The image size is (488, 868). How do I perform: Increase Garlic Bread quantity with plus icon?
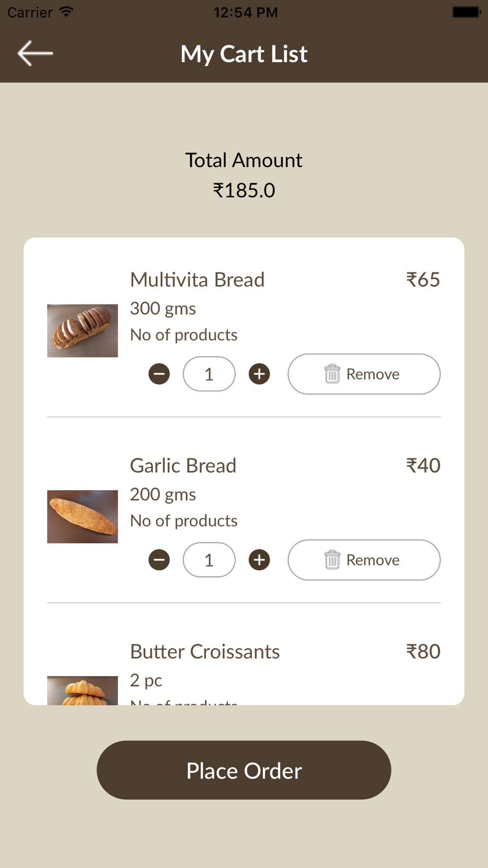[259, 560]
